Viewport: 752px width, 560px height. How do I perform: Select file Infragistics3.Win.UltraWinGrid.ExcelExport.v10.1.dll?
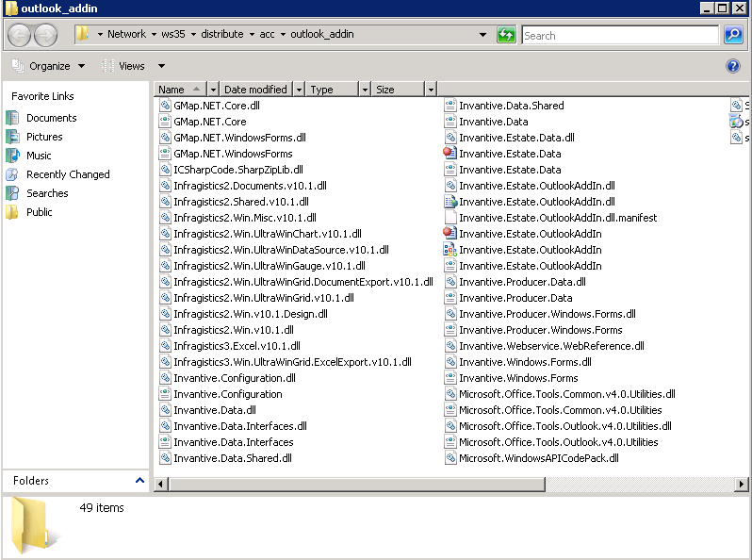pyautogui.click(x=292, y=362)
